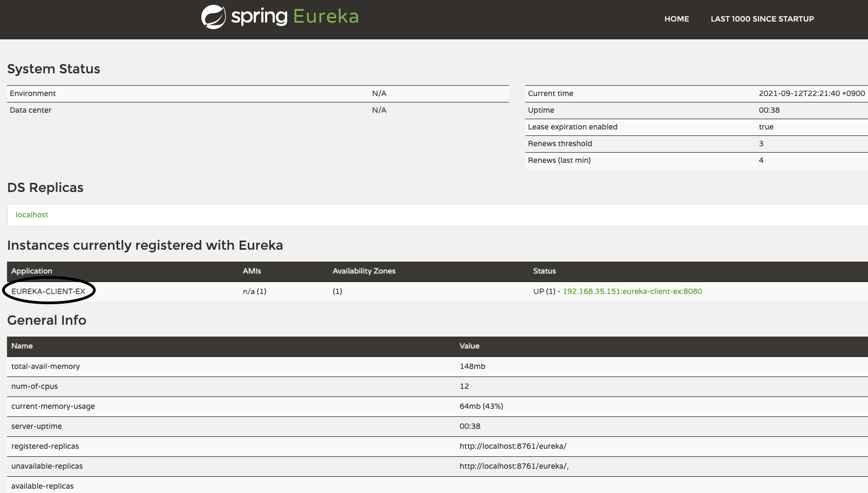Select the Renews (last min) value 4
Viewport: 868px width, 493px height.
pyautogui.click(x=761, y=160)
